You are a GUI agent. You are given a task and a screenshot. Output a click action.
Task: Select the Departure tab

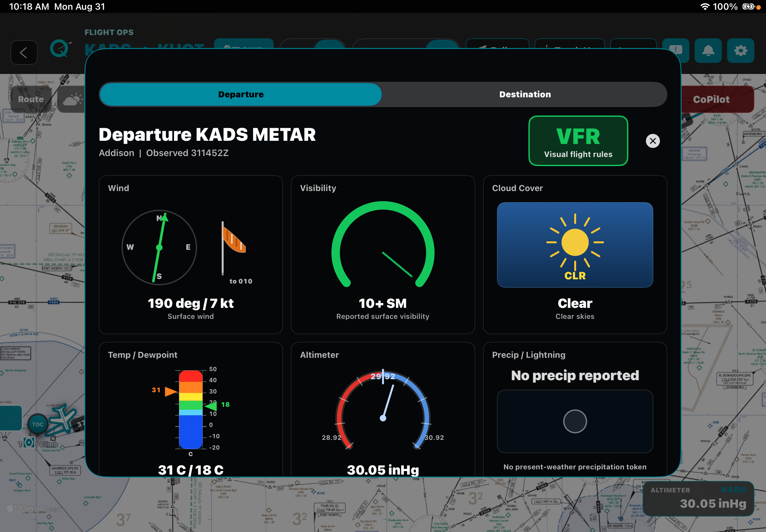tap(241, 94)
